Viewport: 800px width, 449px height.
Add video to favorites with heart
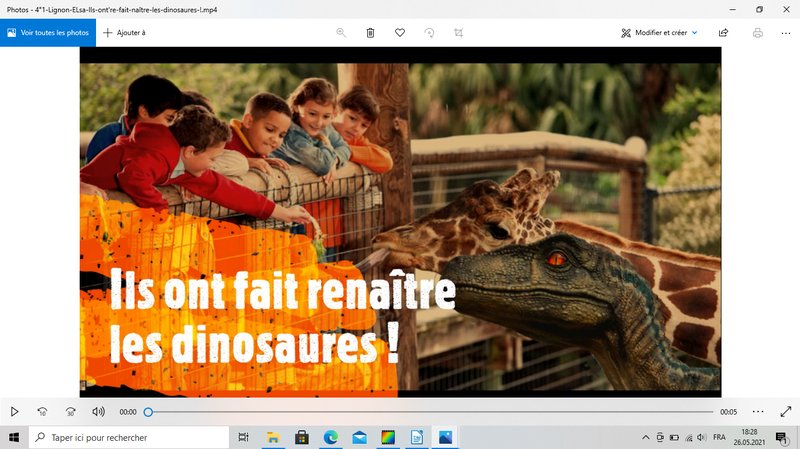[x=399, y=32]
